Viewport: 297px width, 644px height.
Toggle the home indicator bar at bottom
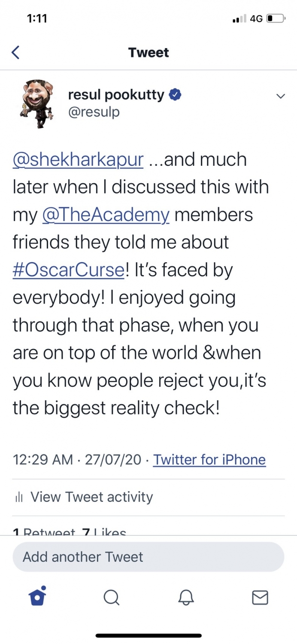148,635
